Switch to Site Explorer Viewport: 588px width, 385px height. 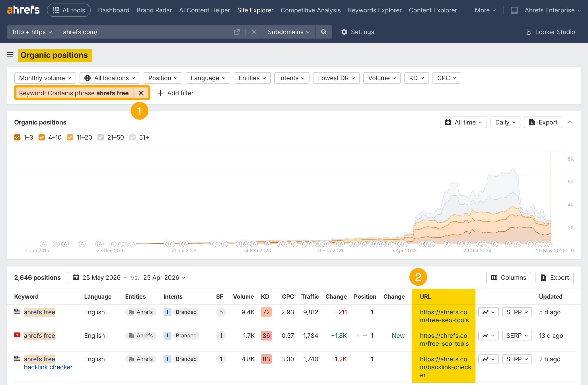(x=255, y=10)
